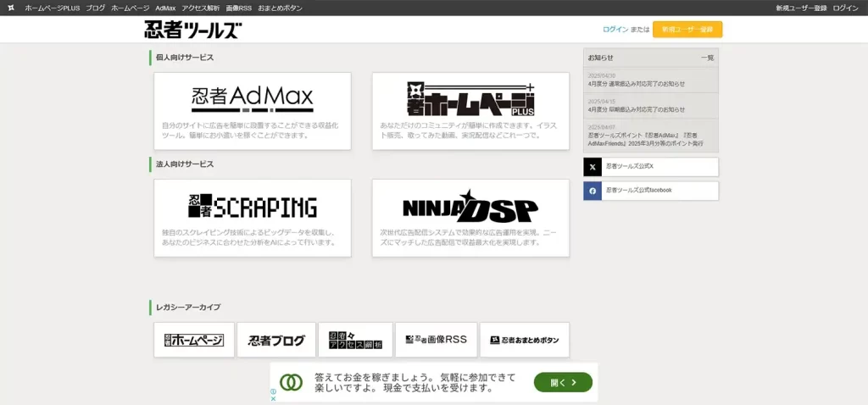Open the legacy 忍者ブログ thumbnail
This screenshot has height=405, width=868.
(x=276, y=340)
